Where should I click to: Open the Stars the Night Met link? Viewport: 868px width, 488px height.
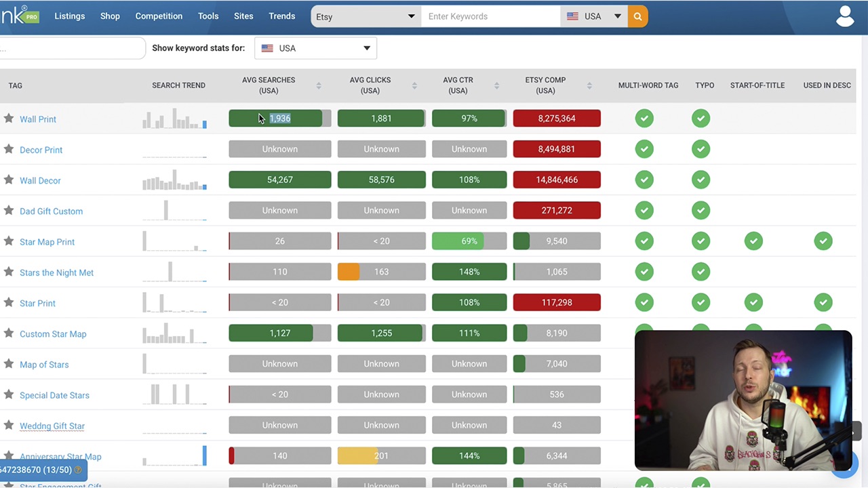(x=56, y=272)
